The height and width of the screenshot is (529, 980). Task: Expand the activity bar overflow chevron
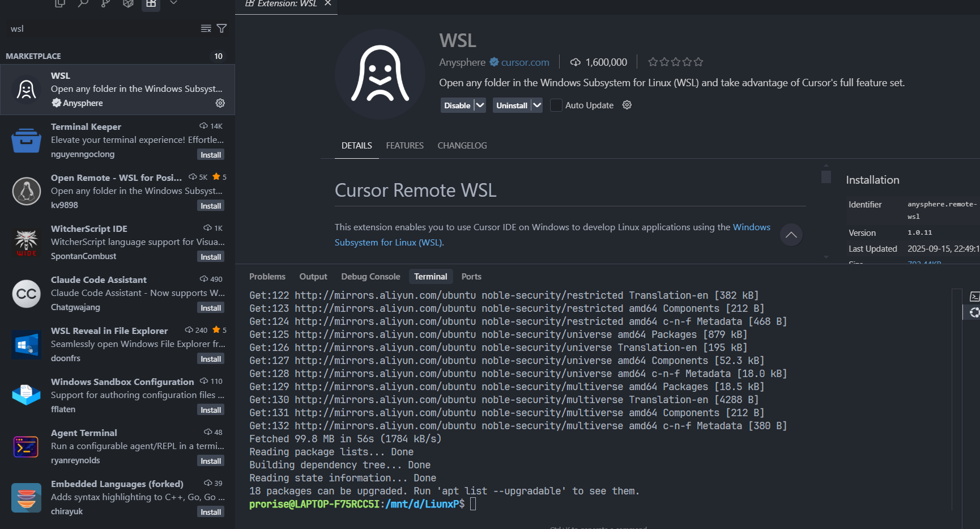tap(173, 3)
